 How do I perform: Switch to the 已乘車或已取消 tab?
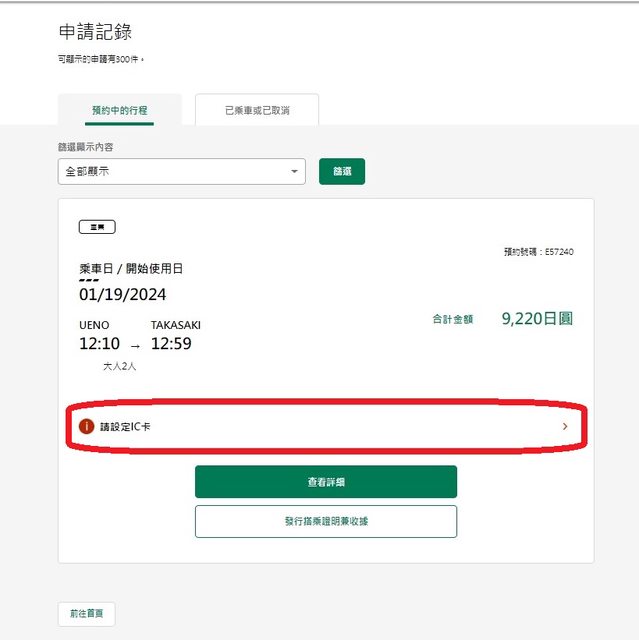coord(257,110)
